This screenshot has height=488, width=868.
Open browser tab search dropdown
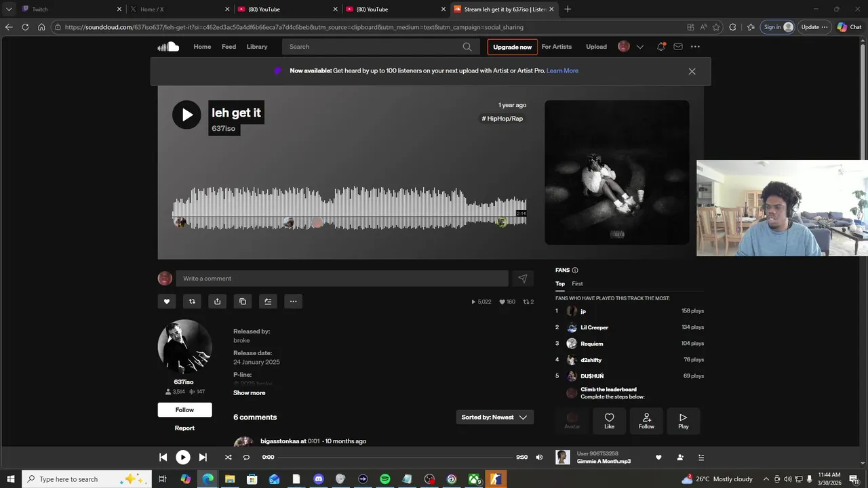[9, 9]
